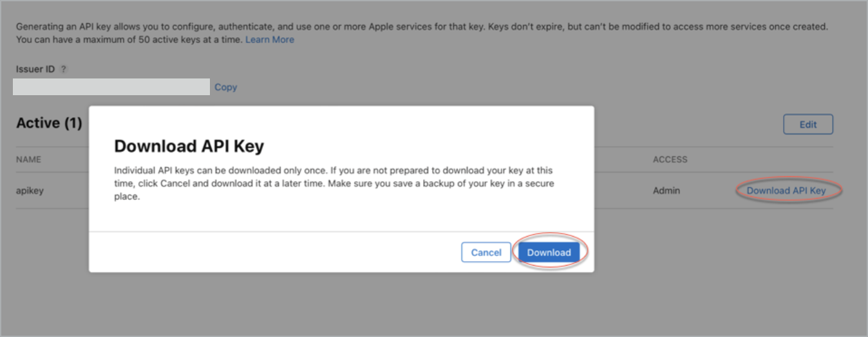Click the Admin access value
This screenshot has height=337, width=868.
pyautogui.click(x=666, y=190)
